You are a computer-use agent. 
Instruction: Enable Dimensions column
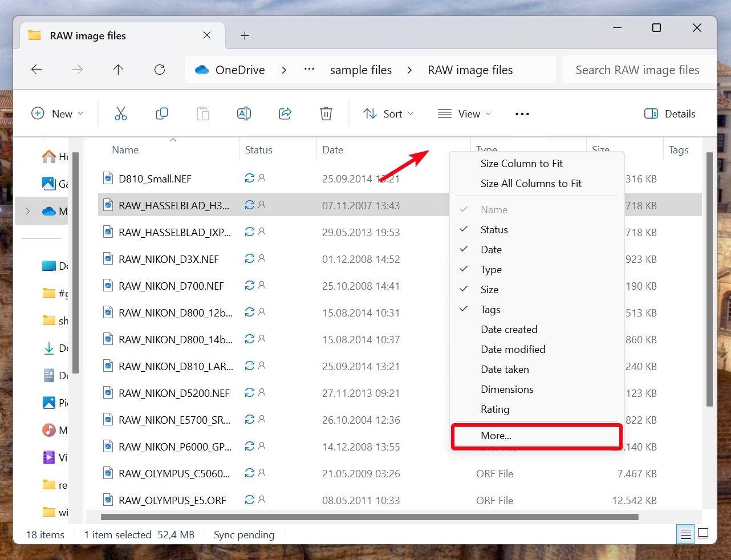536,389
